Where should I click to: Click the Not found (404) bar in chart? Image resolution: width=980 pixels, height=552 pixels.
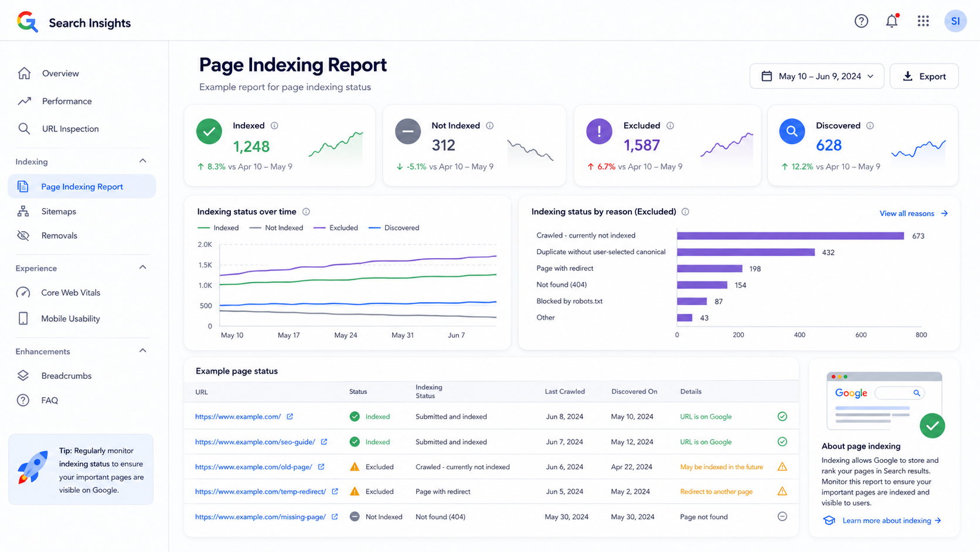[702, 285]
